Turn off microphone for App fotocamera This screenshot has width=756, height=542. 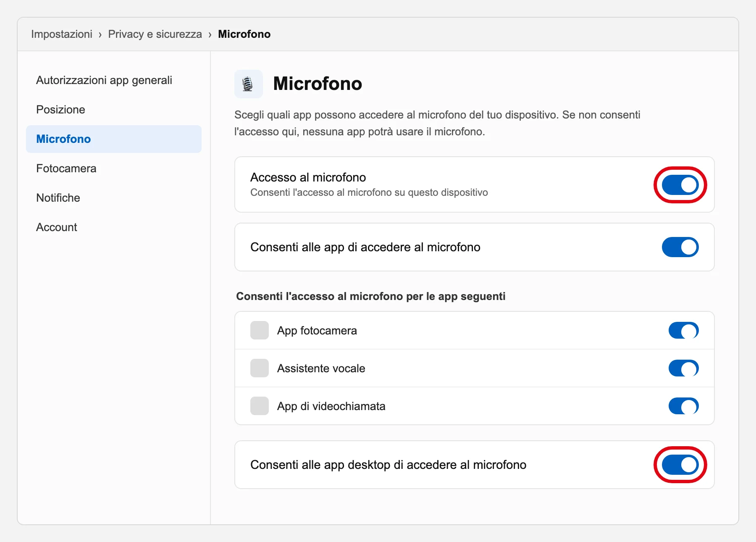pos(683,330)
